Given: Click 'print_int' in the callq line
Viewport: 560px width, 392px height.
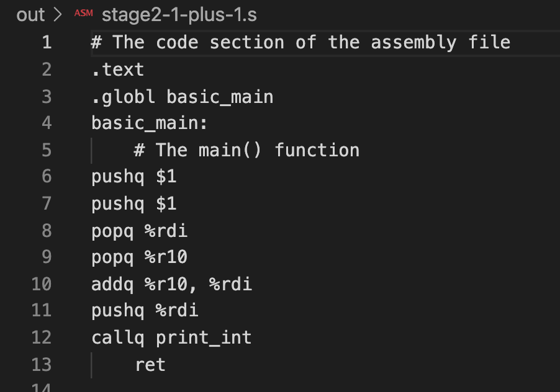Looking at the screenshot, I should (204, 338).
